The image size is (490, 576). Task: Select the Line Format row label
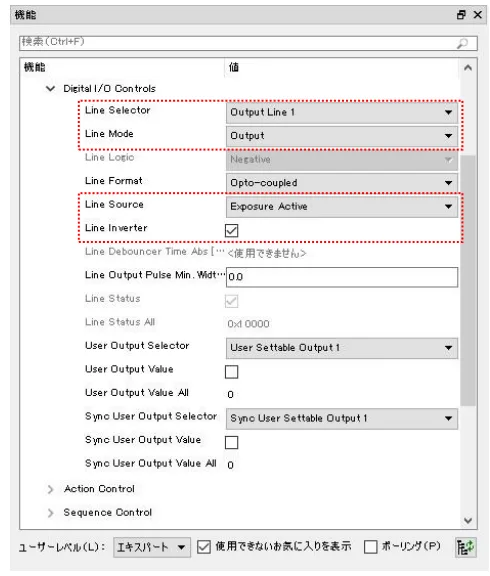114,181
